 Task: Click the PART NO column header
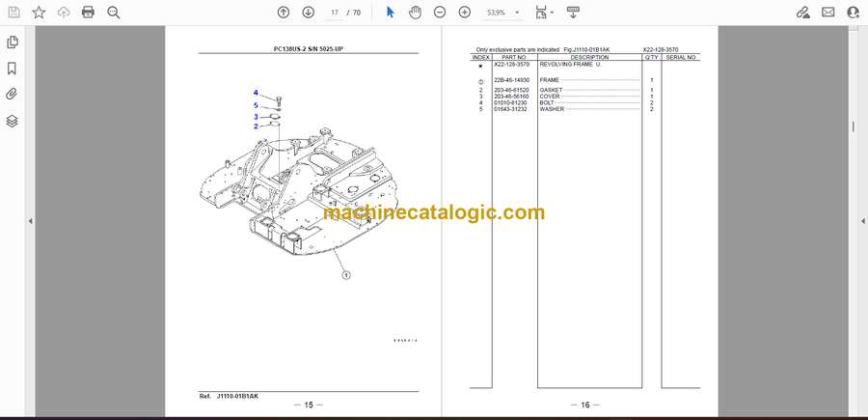514,58
